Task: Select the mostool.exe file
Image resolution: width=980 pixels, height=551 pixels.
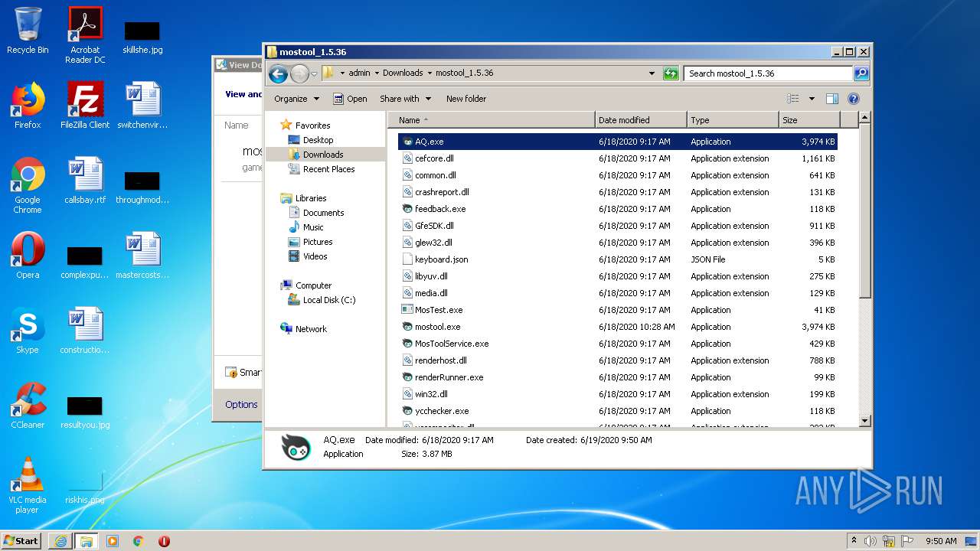Action: [437, 327]
